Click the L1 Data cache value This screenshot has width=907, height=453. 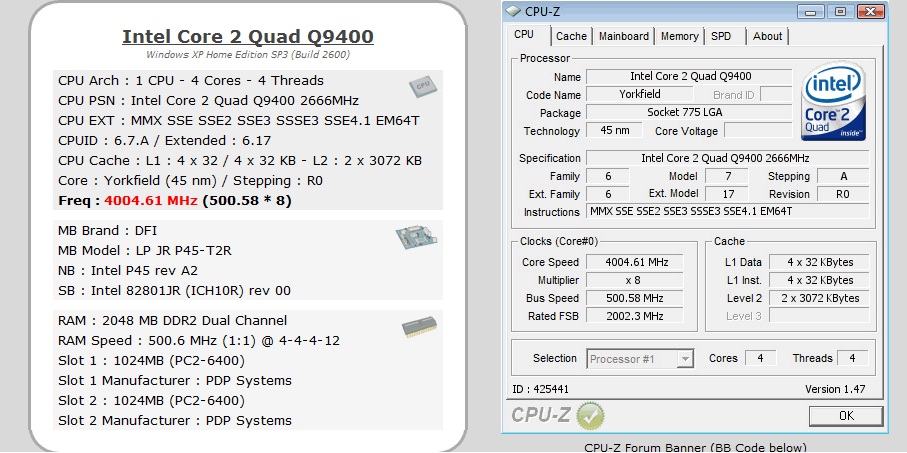(819, 262)
